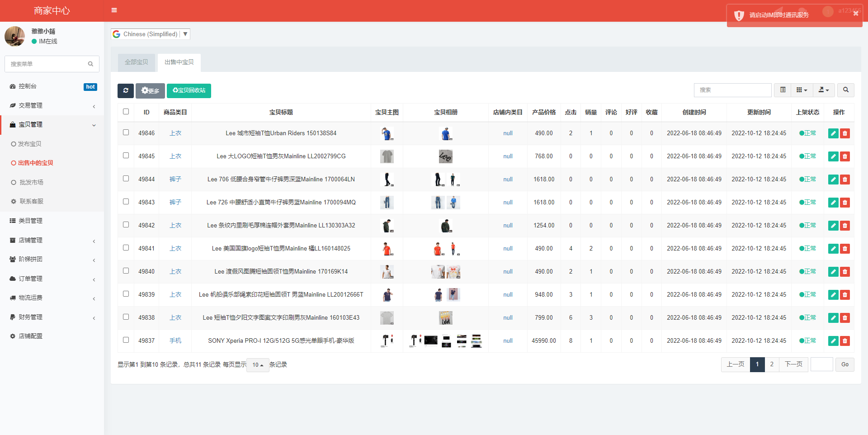Click green edit icon for item 49846
Viewport: 868px width, 435px height.
coord(833,133)
